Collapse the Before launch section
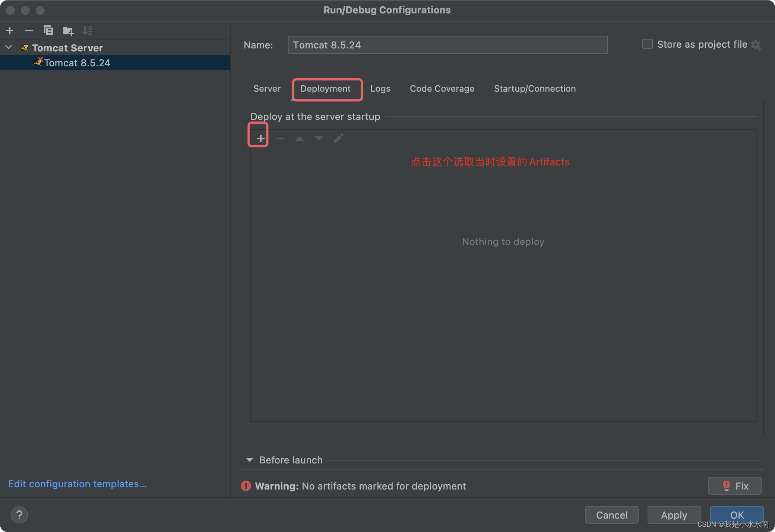775x532 pixels. click(x=250, y=460)
